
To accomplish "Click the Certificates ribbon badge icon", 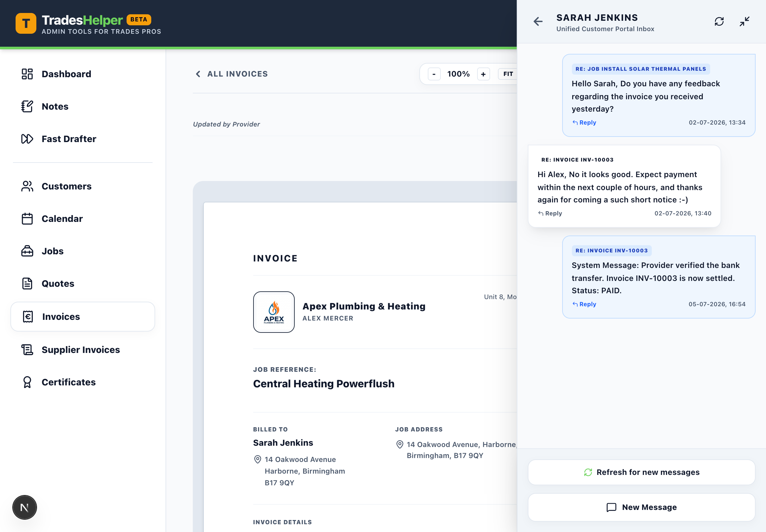I will (x=27, y=382).
